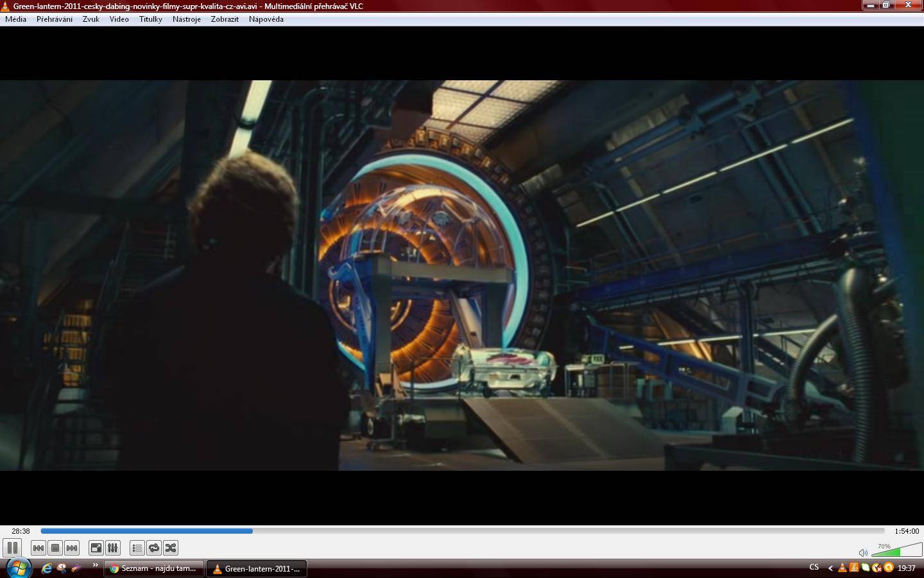Switch to Chrome Seznam taskbar window
Viewport: 924px width, 578px height.
click(x=154, y=568)
